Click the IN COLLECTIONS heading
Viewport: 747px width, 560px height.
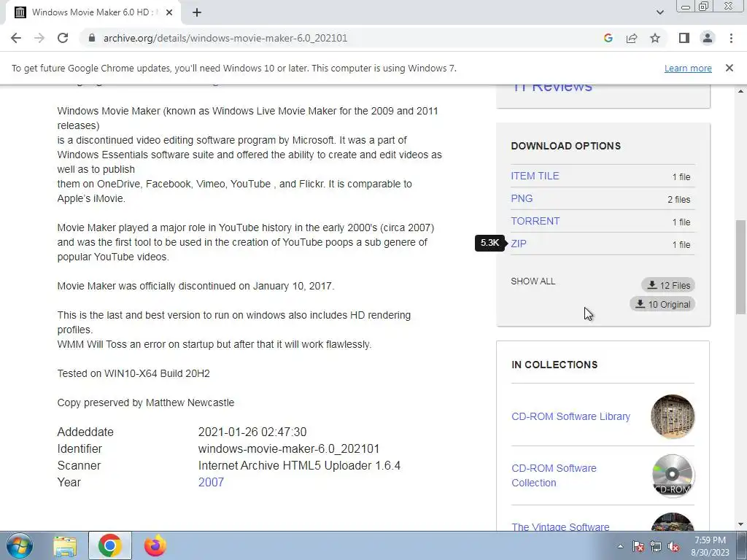554,365
